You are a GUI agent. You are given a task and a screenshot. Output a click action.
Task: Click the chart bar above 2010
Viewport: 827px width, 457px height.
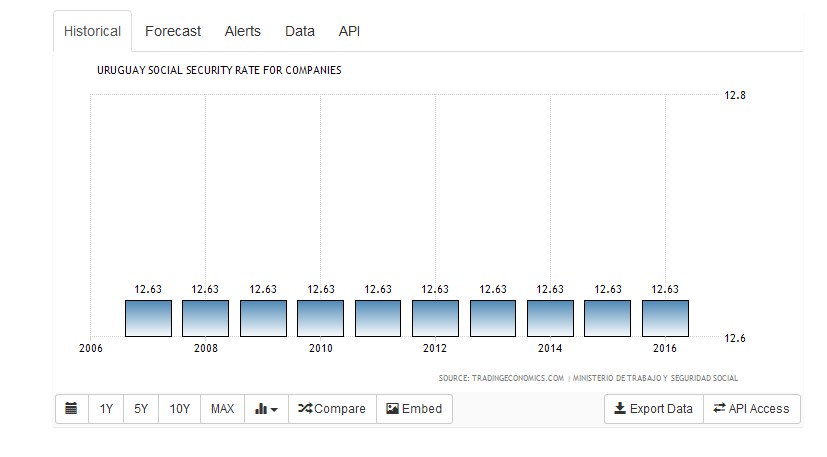(320, 318)
